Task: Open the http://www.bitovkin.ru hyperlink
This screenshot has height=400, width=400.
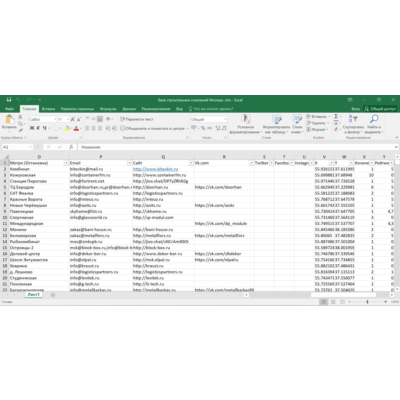Action: point(155,169)
